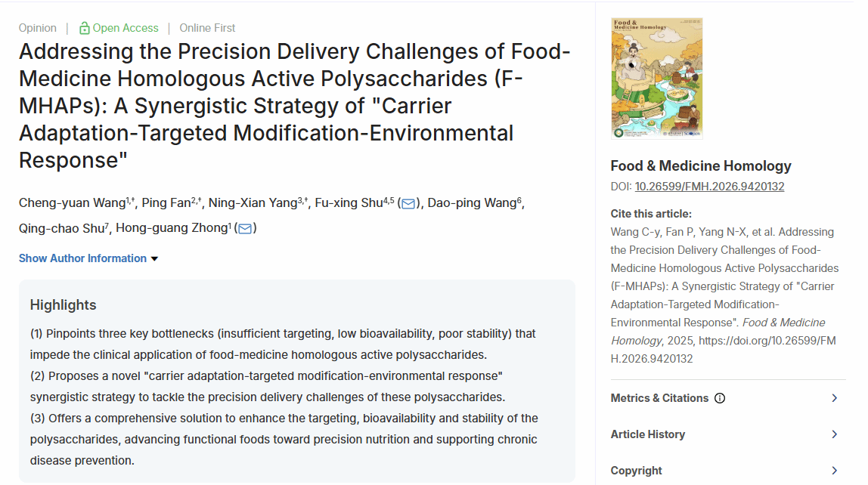Click the info icon next to Metrics & Citations

click(720, 398)
